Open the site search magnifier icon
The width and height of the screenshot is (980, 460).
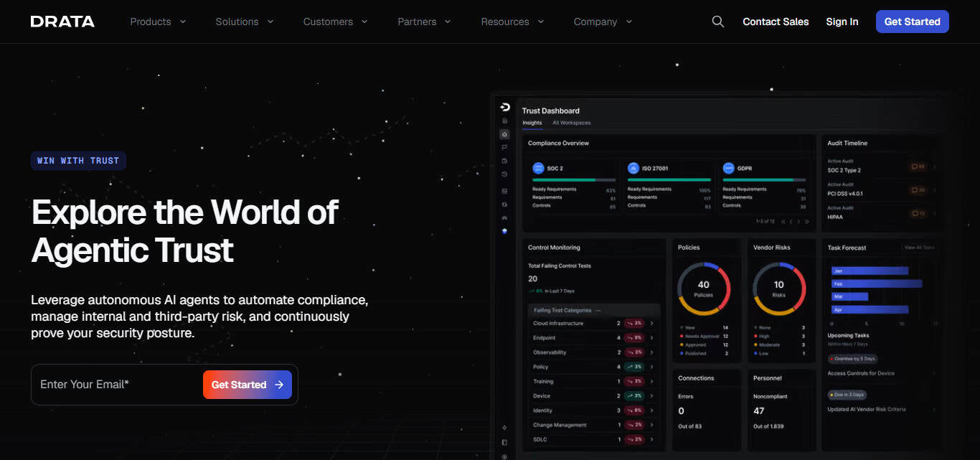(x=717, y=22)
